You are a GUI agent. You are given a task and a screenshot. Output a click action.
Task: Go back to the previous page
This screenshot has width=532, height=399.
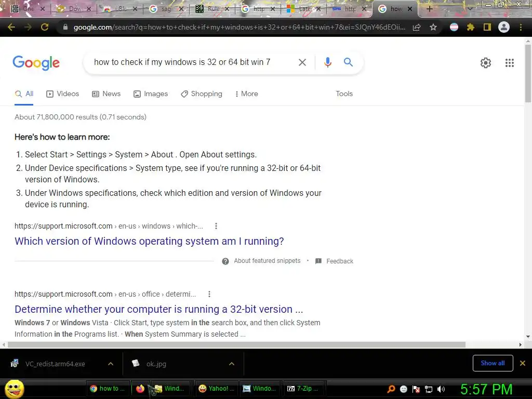[x=11, y=27]
